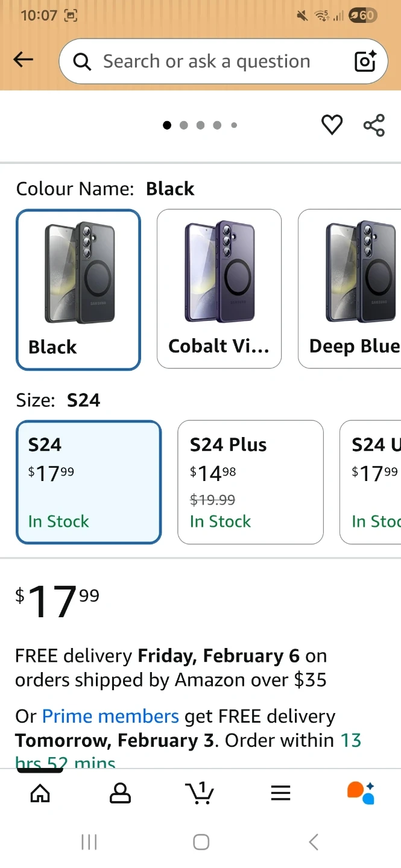Viewport: 401px width, 868px height.
Task: Launch the Rufus AI assistant icon
Action: click(361, 793)
